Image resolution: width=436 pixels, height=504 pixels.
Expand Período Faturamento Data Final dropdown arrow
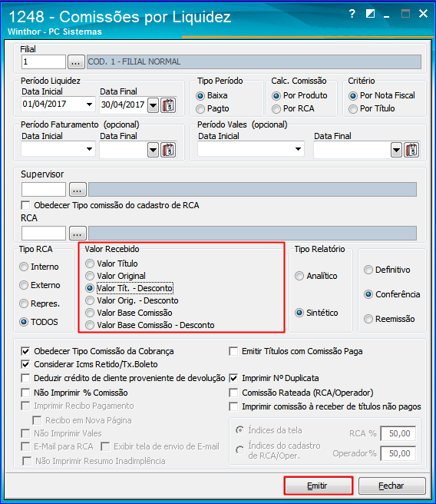[154, 150]
